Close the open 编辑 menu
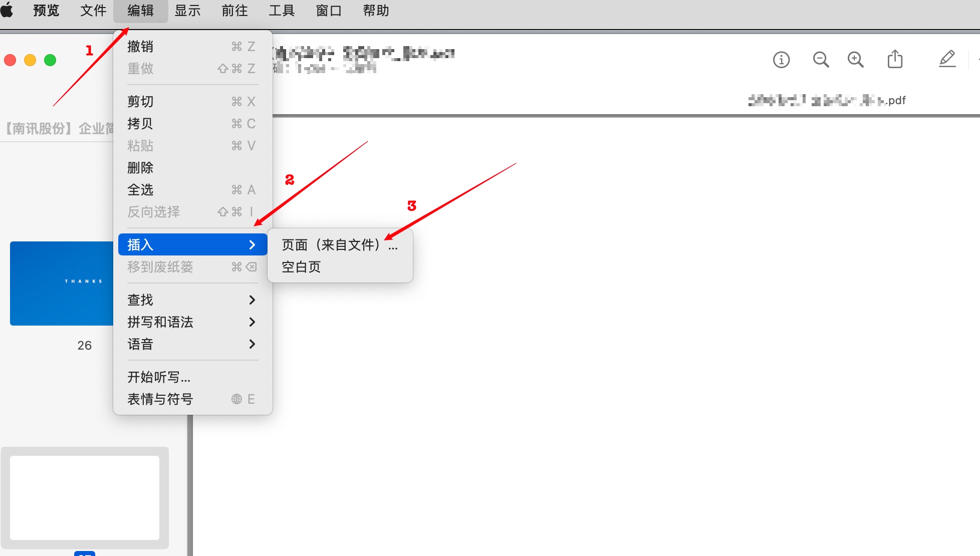This screenshot has height=556, width=980. coord(140,11)
